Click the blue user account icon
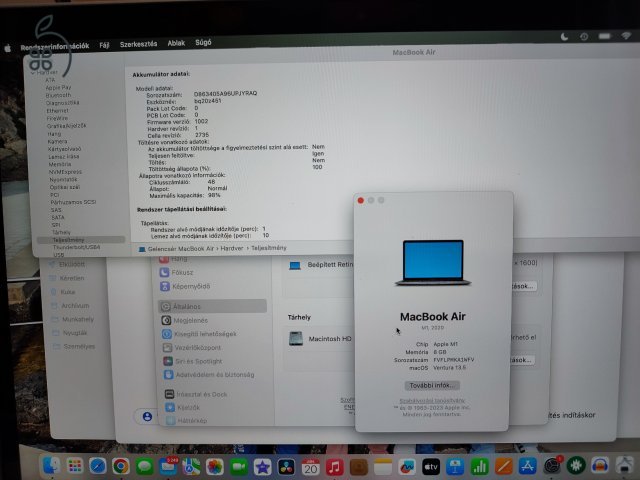This screenshot has width=640, height=480. click(x=147, y=416)
